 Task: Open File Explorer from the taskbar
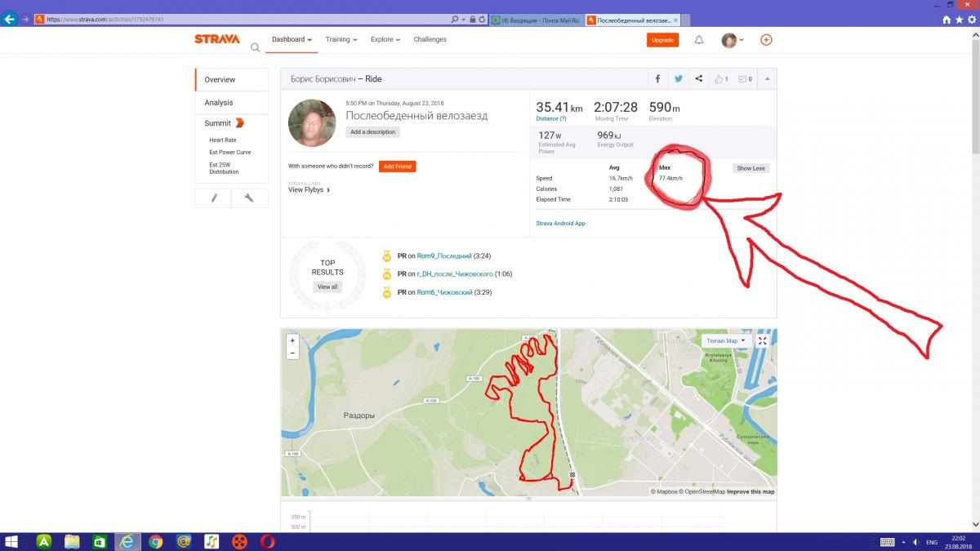72,541
